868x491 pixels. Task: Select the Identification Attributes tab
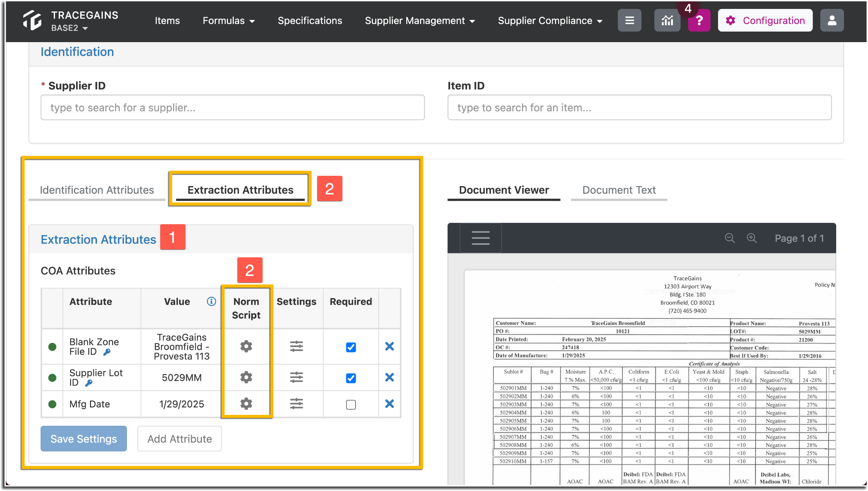pyautogui.click(x=97, y=190)
